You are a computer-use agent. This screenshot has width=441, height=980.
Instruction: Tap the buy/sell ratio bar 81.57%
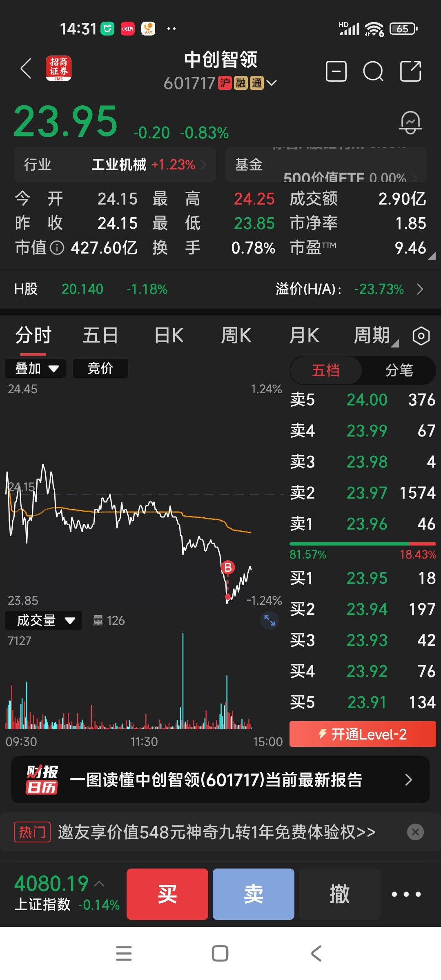point(363,544)
